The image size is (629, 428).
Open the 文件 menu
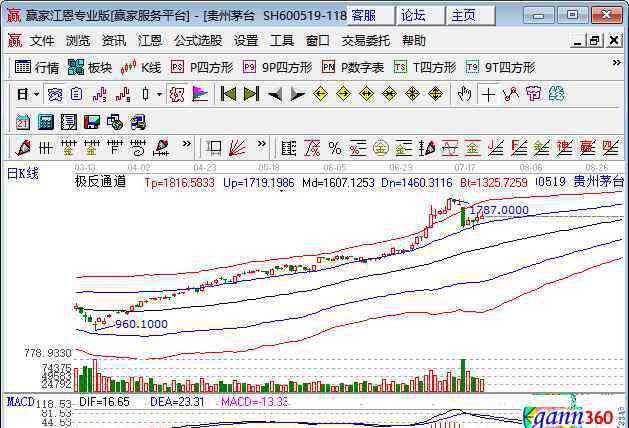[42, 41]
